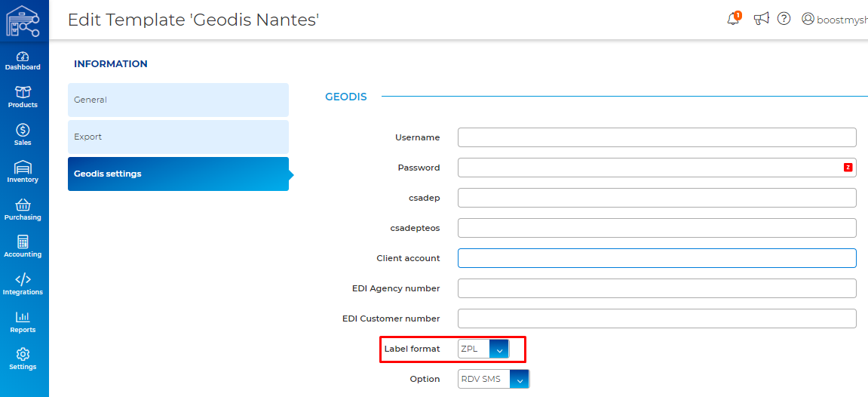Image resolution: width=868 pixels, height=397 pixels.
Task: Click the 'EDI Customer number' label text
Action: tap(391, 319)
